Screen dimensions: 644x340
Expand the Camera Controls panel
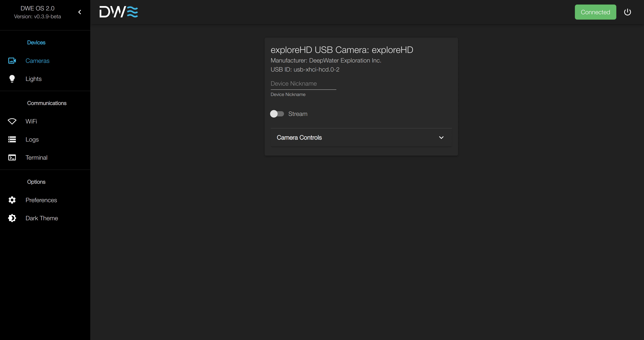[x=361, y=138]
